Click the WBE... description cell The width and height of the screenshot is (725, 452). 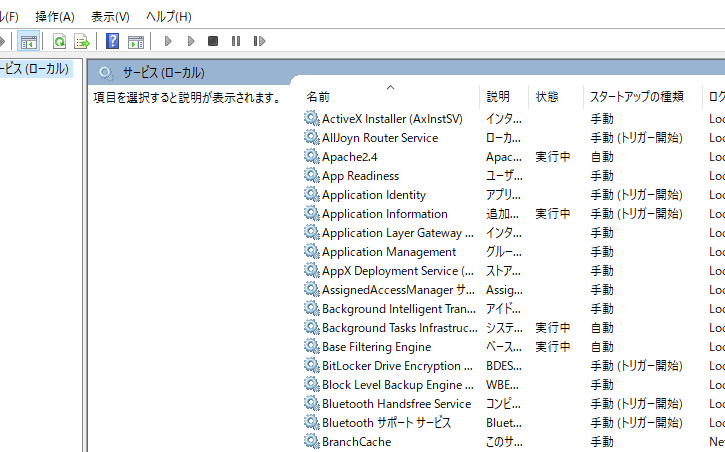[502, 385]
